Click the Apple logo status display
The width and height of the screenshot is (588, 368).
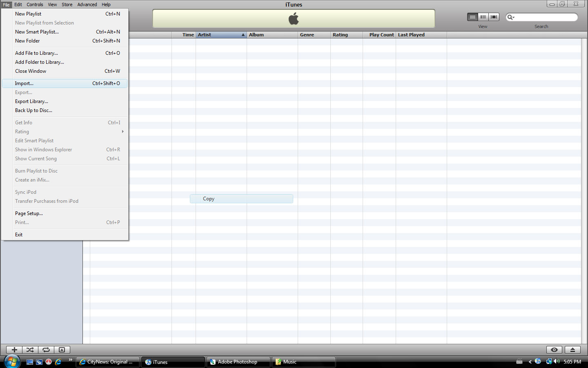click(294, 19)
